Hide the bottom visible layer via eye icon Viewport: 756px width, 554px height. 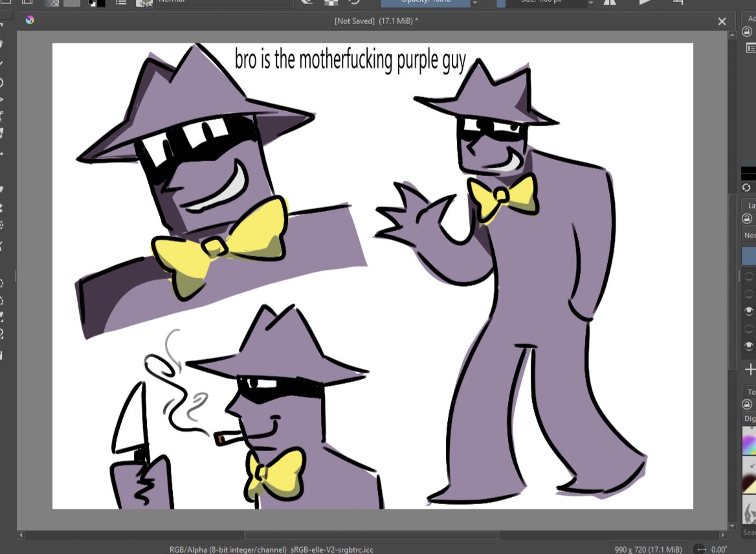749,346
